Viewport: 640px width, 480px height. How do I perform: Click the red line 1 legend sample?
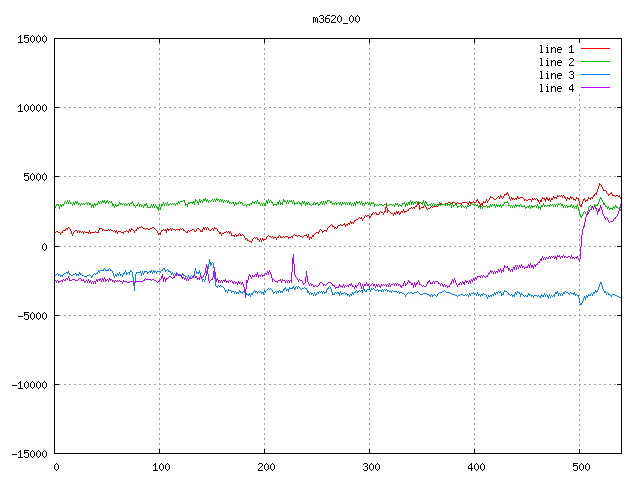pos(595,49)
